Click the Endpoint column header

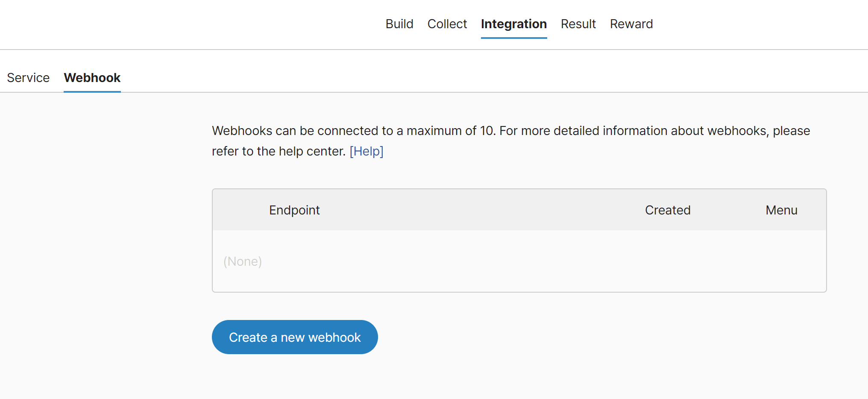294,210
